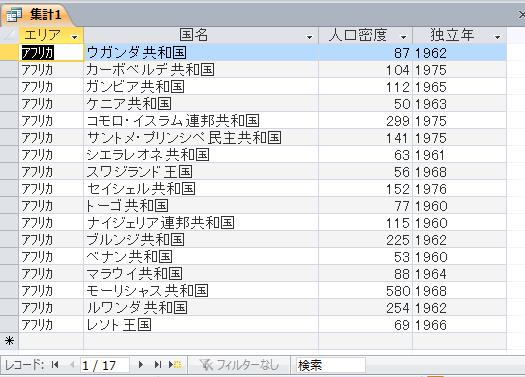Screen dimensions: 525x377
Task: Select the ケニア共和国 cell
Action: (201, 104)
